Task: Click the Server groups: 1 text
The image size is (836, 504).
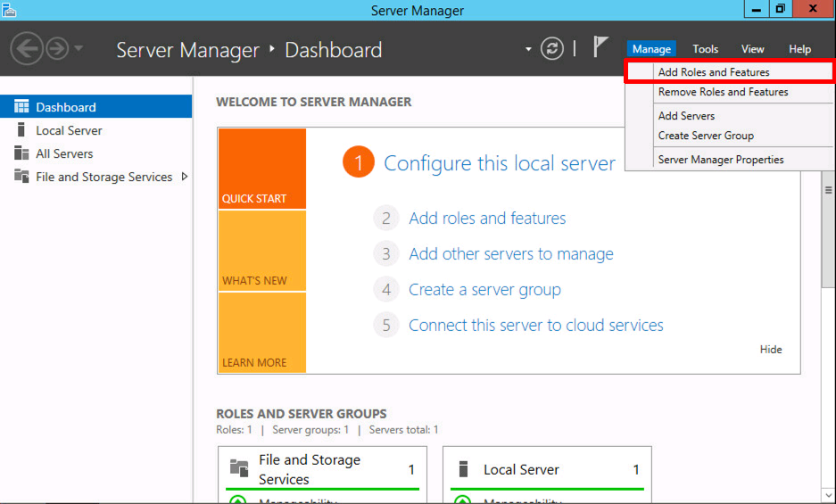Action: [310, 430]
